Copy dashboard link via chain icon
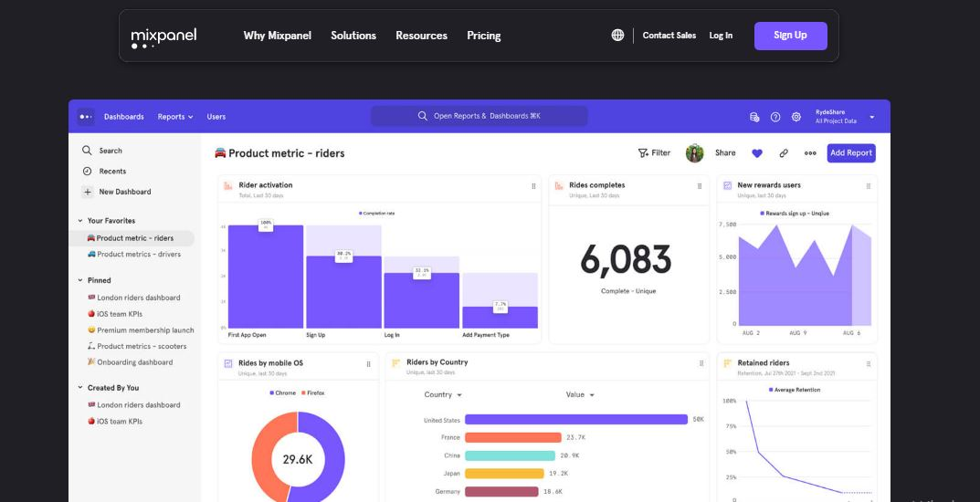Screen dimensions: 980x502 (784, 153)
